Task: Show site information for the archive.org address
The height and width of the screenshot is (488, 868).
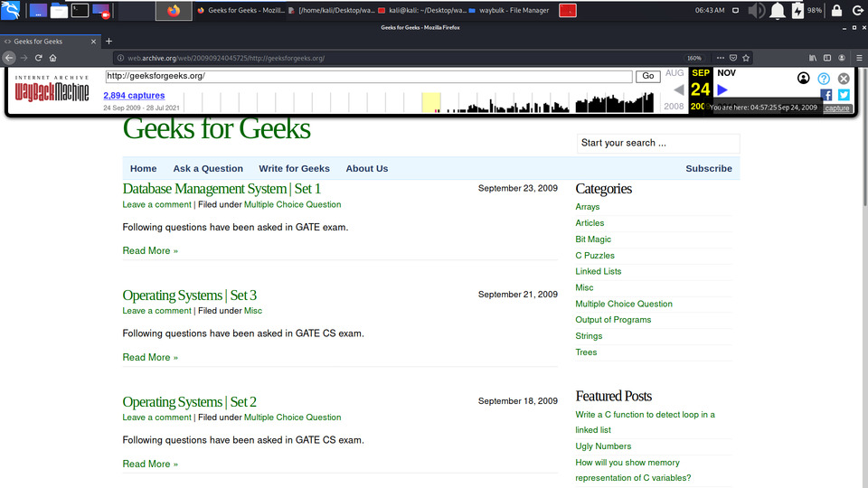Action: click(x=120, y=58)
